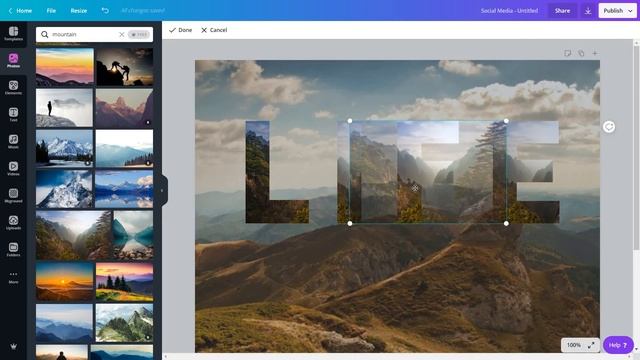This screenshot has height=360, width=640.
Task: Click the duplicate page icon above the canvas
Action: (581, 53)
